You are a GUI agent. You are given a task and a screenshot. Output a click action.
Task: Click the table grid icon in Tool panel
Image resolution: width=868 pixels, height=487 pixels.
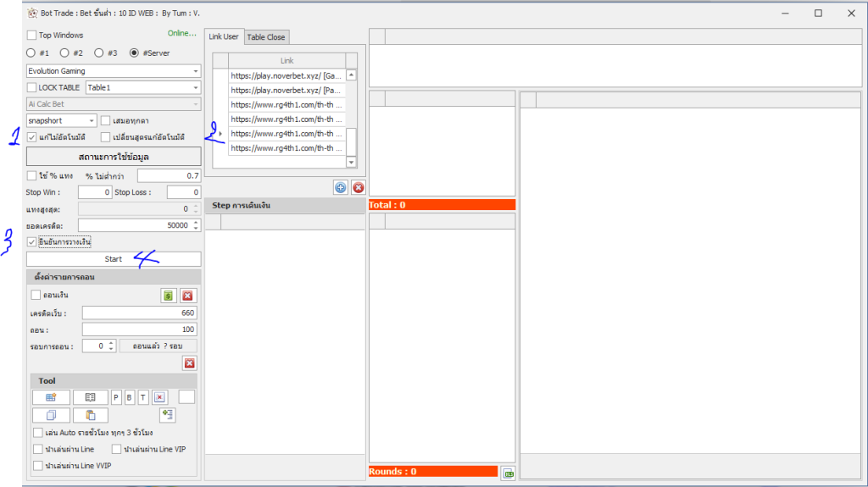coord(51,397)
